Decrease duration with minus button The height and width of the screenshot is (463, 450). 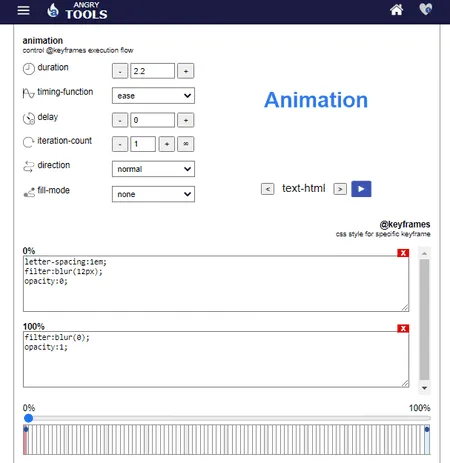[120, 71]
